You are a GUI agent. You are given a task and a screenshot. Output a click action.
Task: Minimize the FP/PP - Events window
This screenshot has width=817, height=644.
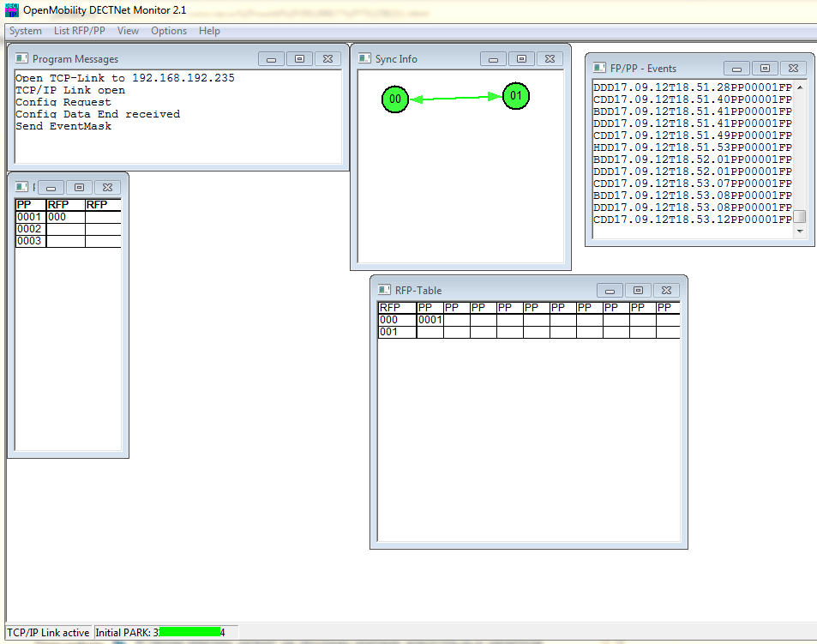[736, 69]
